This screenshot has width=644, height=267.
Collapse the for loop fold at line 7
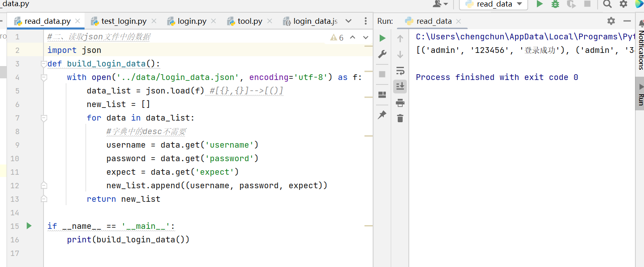coord(44,118)
